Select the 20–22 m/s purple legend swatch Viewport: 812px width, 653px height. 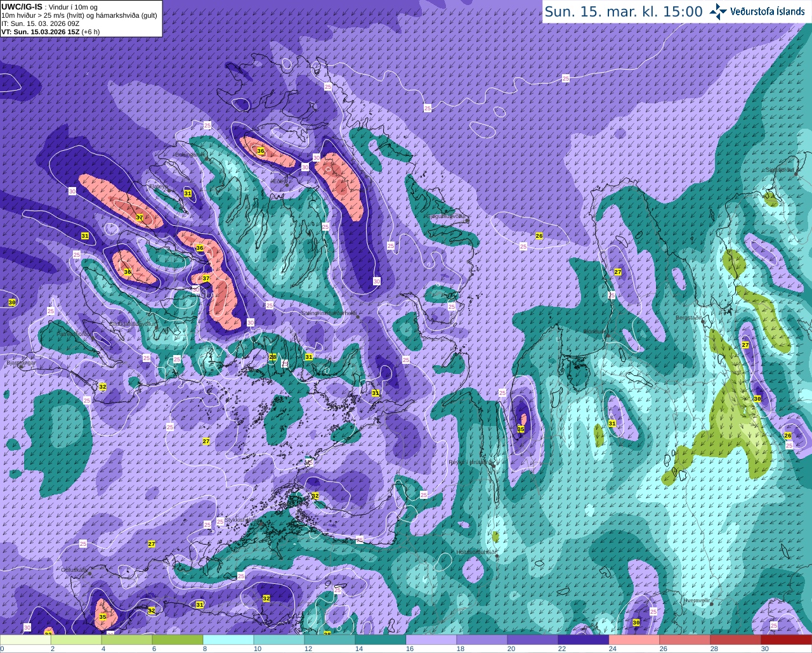tap(533, 640)
